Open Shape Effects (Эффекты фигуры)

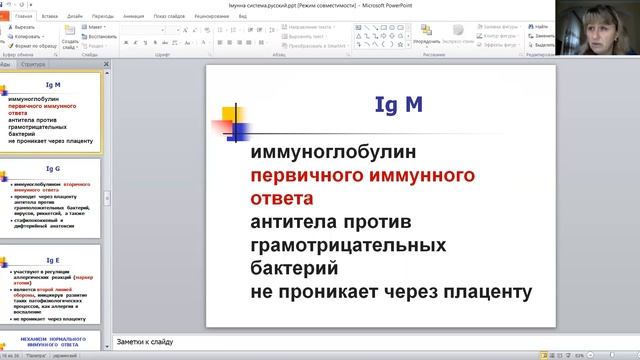(x=498, y=45)
